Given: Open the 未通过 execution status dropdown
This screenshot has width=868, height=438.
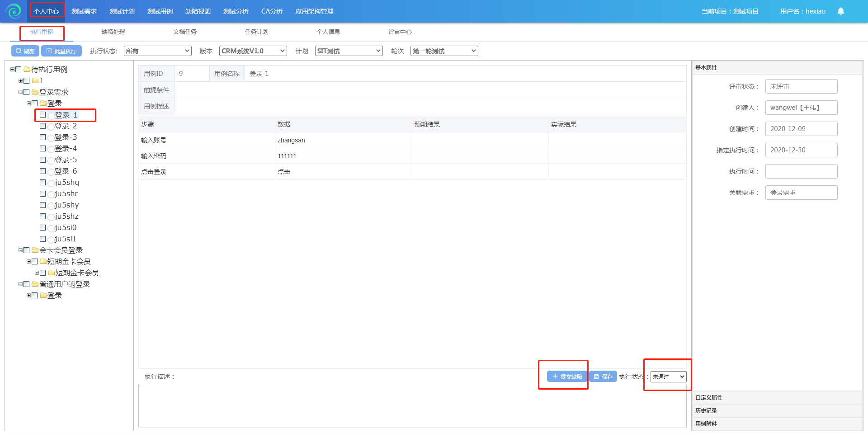Looking at the screenshot, I should coord(668,377).
